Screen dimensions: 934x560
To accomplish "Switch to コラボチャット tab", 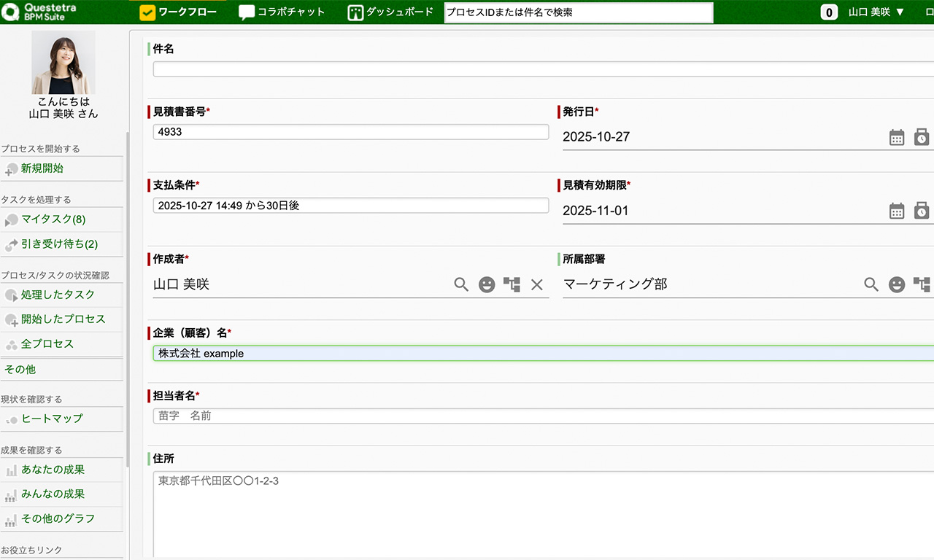I will (282, 12).
